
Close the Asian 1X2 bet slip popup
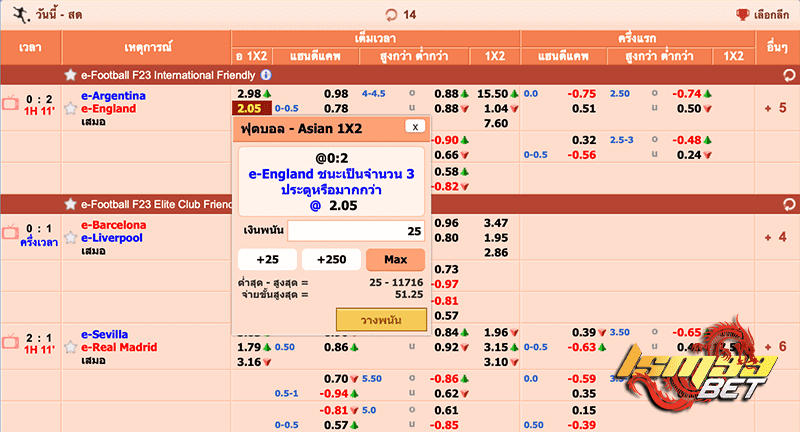tap(415, 126)
